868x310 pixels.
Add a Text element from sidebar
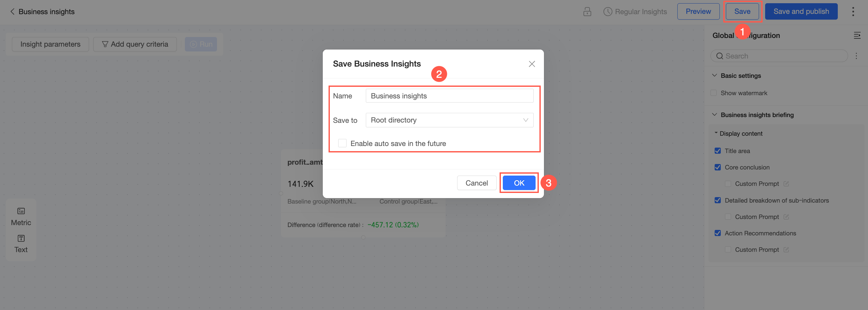21,244
